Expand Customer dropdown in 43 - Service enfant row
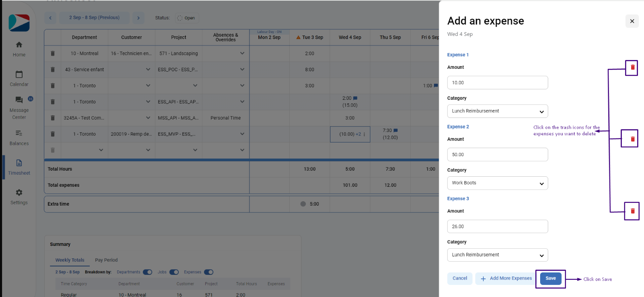 [x=148, y=69]
